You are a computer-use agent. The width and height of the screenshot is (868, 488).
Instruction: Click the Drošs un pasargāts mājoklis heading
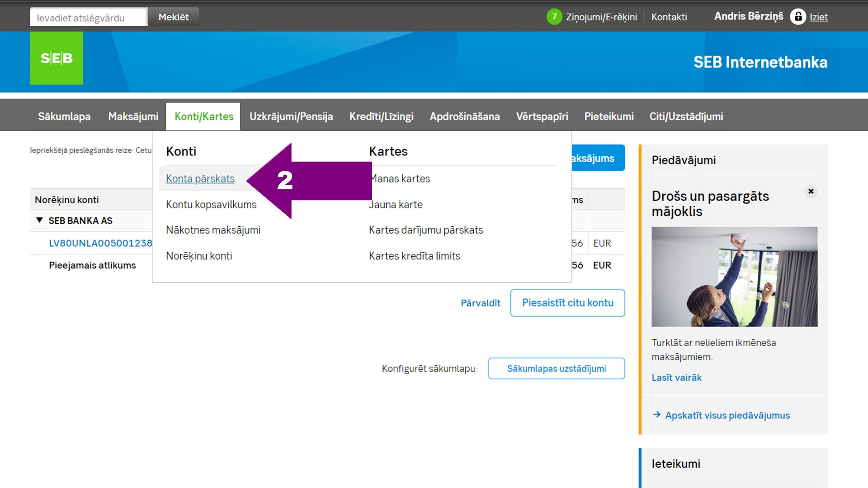click(x=710, y=204)
